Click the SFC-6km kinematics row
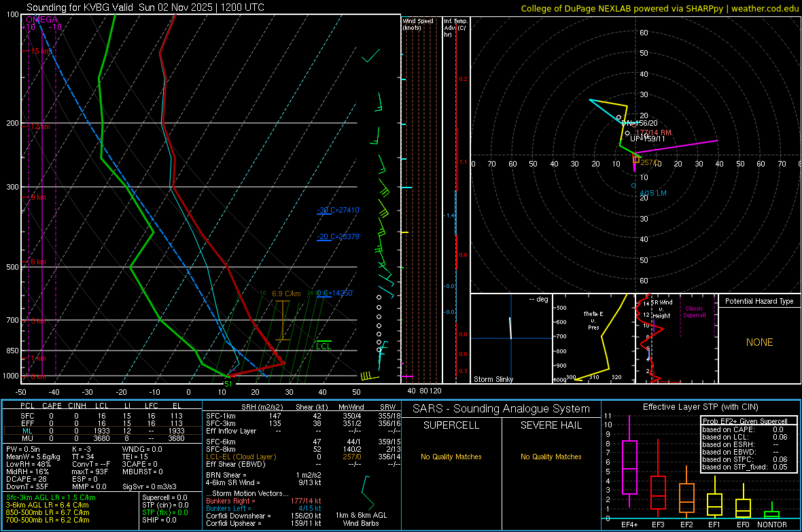Screen dimensions: 802x532 click(x=302, y=442)
